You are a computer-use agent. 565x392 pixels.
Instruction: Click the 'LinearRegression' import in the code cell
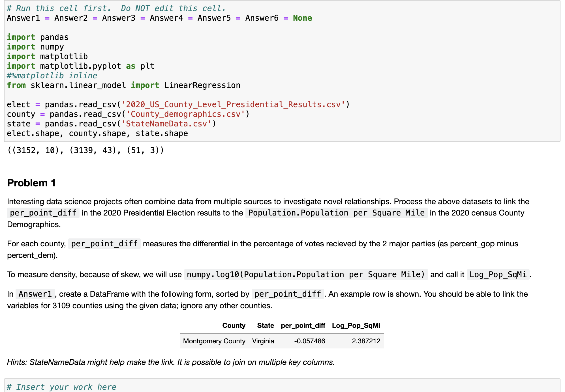click(x=202, y=85)
